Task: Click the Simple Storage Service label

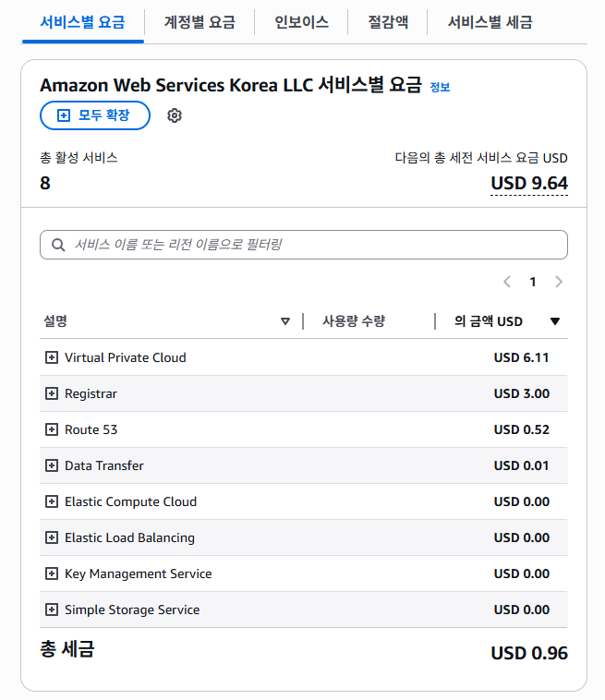Action: pos(132,609)
